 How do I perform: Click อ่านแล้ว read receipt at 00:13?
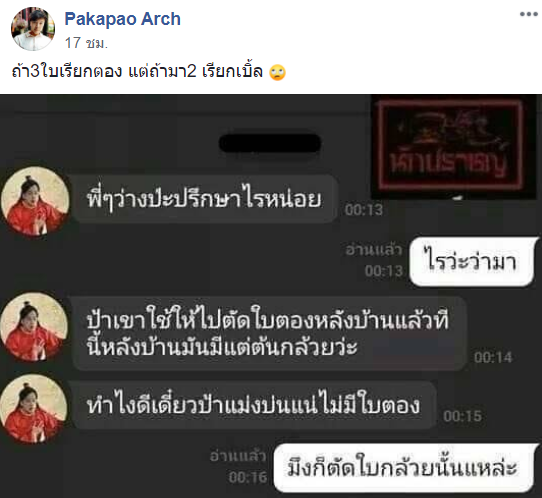click(x=374, y=250)
